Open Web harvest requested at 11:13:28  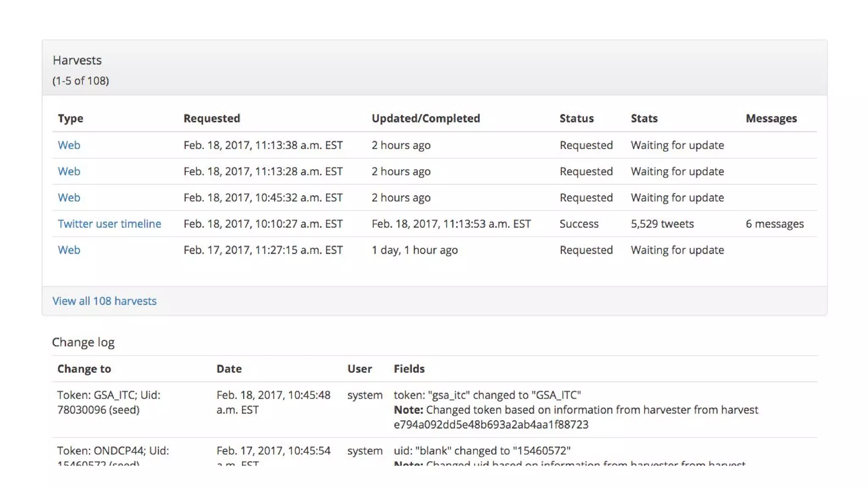69,171
